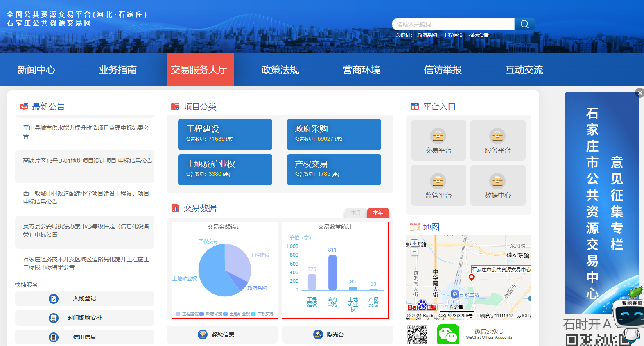Toggle 工程建设 legend in pie chart
The height and width of the screenshot is (346, 644).
coord(188,314)
